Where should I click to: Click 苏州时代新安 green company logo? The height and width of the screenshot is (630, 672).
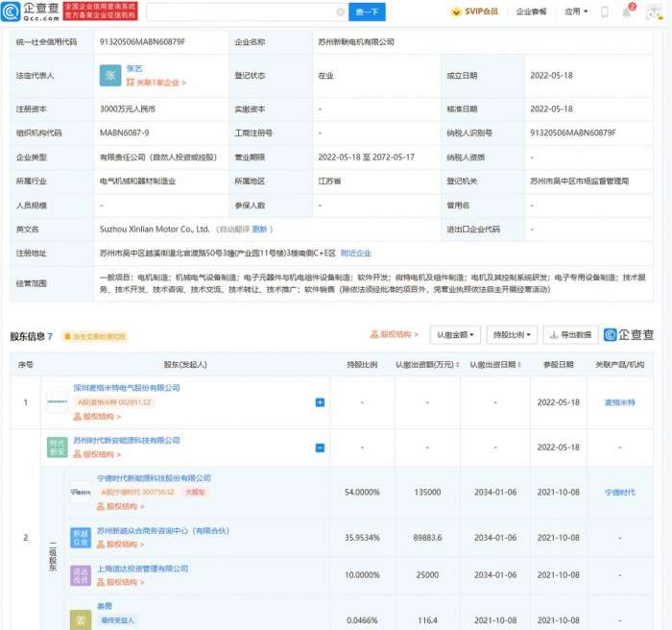pos(58,447)
